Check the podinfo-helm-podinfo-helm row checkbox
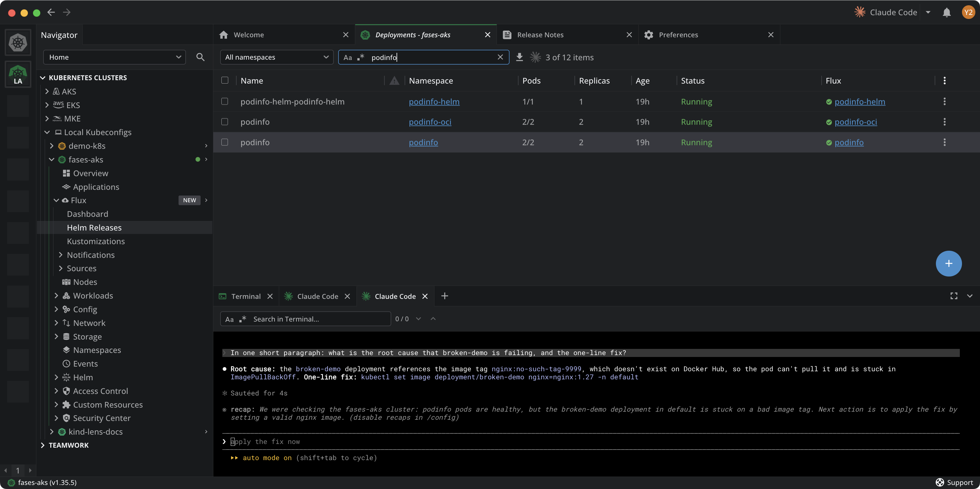Screen dimensions: 980x489 (x=225, y=101)
